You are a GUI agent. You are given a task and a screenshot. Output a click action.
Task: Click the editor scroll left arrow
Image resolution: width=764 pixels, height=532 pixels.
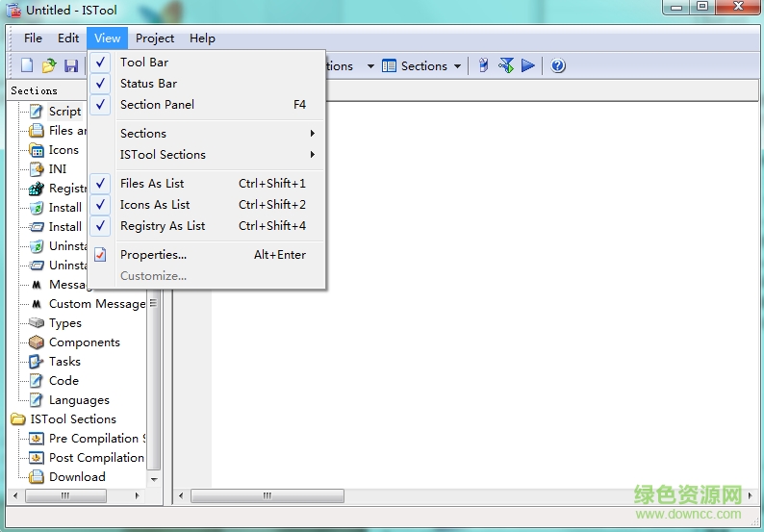(x=181, y=496)
